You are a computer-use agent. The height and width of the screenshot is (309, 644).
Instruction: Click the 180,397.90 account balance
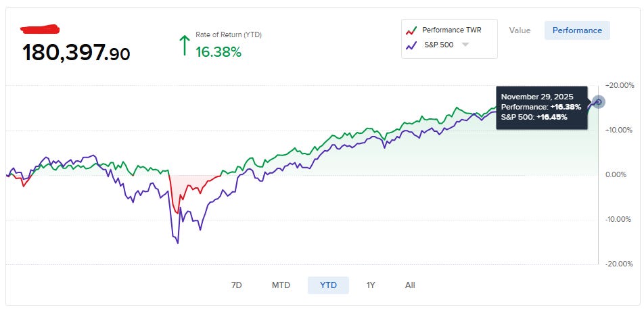pyautogui.click(x=76, y=53)
